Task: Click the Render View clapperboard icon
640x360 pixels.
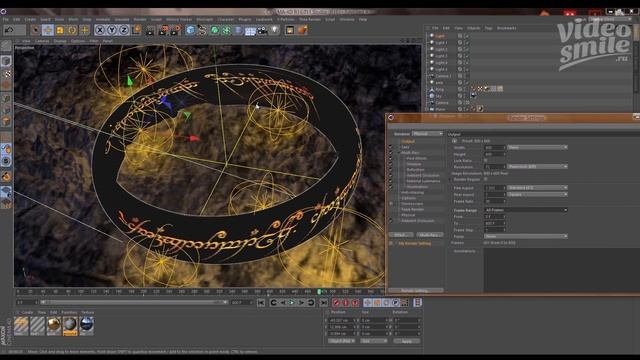Action: coord(150,30)
